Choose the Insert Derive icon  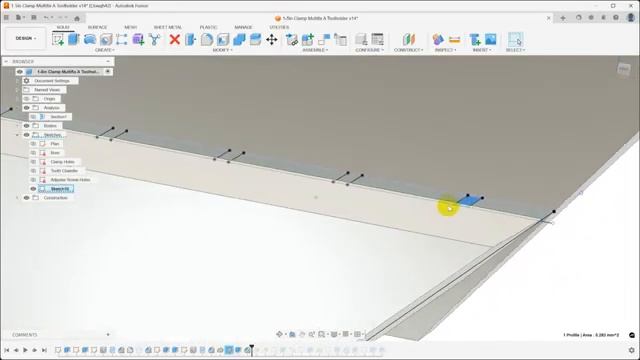475,40
